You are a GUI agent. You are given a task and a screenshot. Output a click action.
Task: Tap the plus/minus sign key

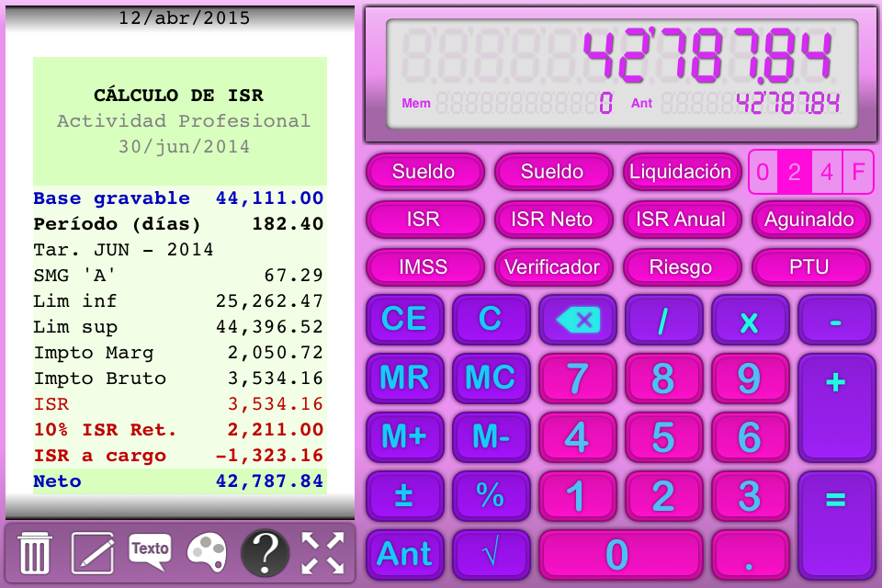(404, 496)
